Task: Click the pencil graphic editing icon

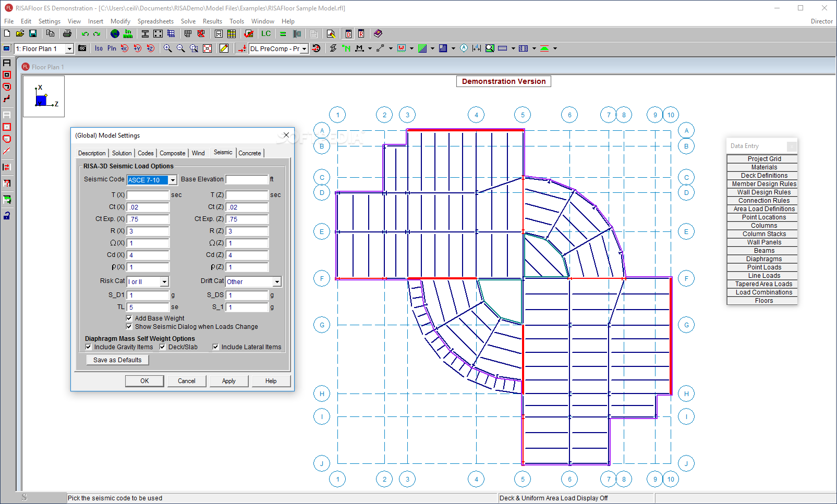Action: click(224, 48)
